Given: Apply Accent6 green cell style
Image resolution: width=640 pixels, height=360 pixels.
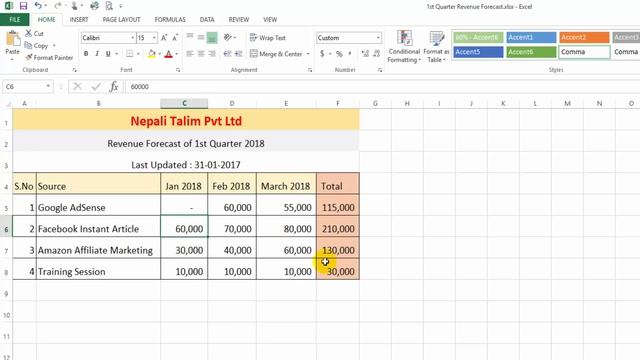Looking at the screenshot, I should [531, 52].
